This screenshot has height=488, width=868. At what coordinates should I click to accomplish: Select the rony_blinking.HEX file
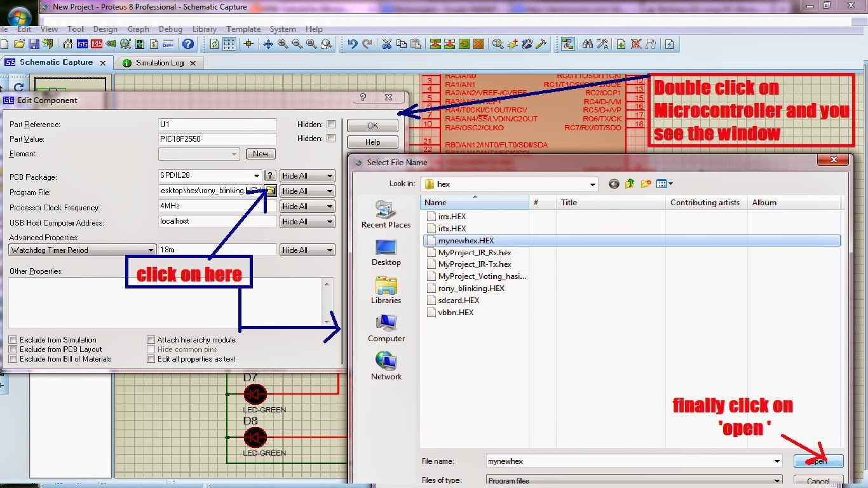pyautogui.click(x=471, y=288)
